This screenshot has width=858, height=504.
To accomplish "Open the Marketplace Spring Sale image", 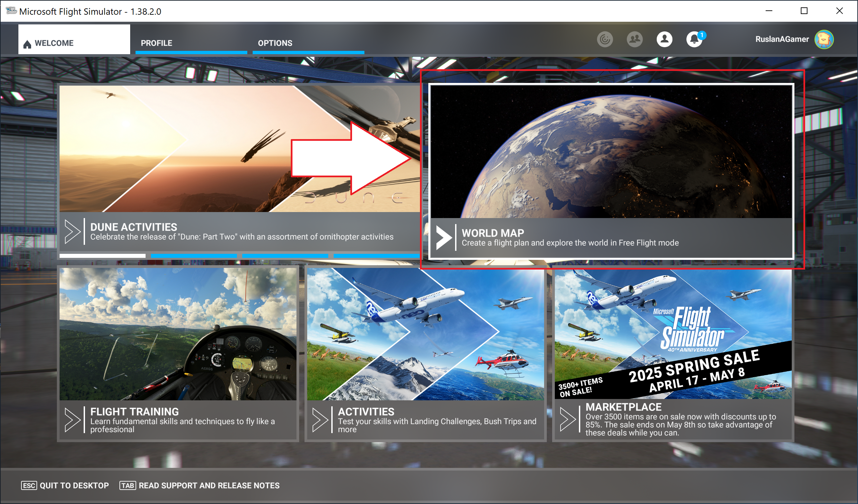I will point(673,334).
